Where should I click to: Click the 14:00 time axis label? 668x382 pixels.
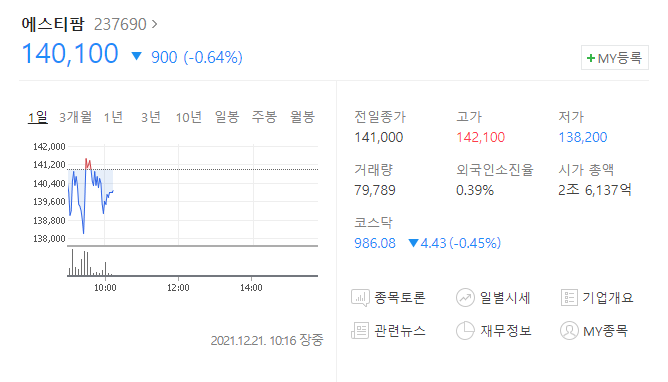(x=251, y=288)
